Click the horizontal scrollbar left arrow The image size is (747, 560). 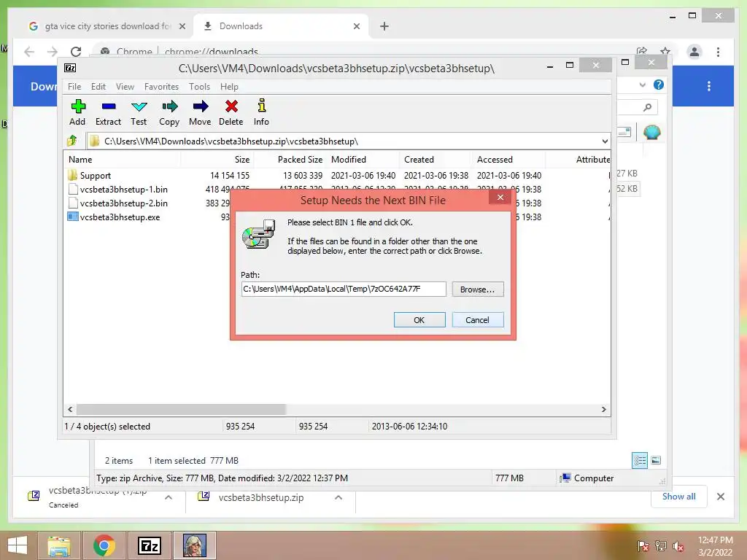tap(70, 410)
